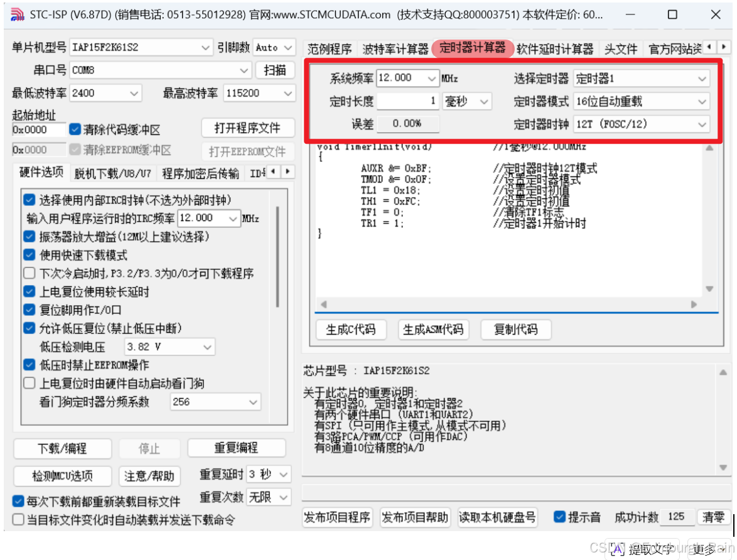Click 打开程序文件 button

(248, 128)
